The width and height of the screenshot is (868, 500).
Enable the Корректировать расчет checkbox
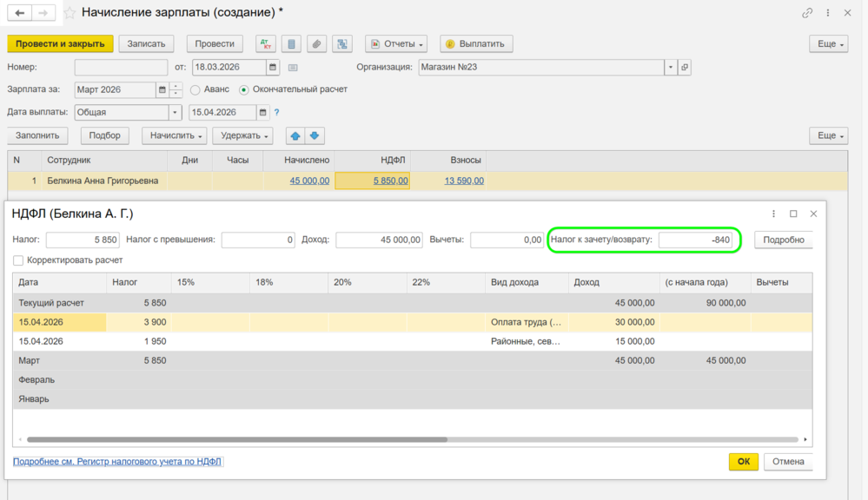[18, 260]
